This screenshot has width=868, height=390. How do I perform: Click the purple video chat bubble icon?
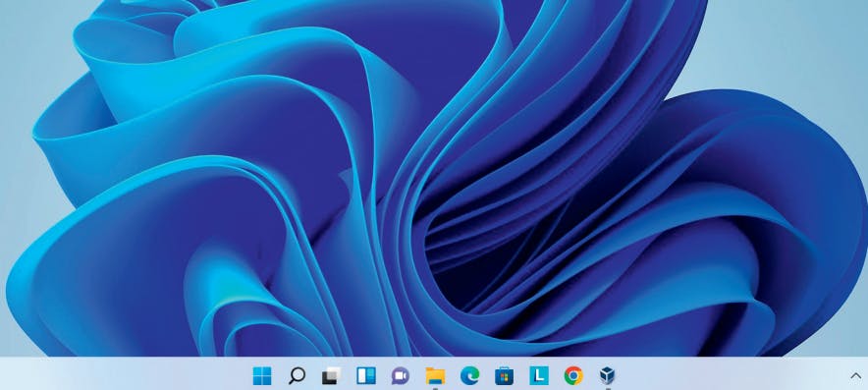(401, 376)
